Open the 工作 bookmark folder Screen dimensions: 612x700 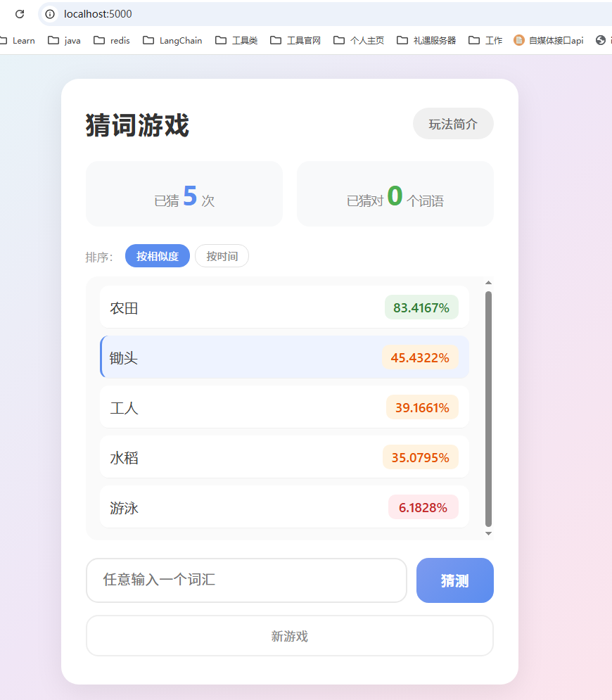[x=485, y=40]
